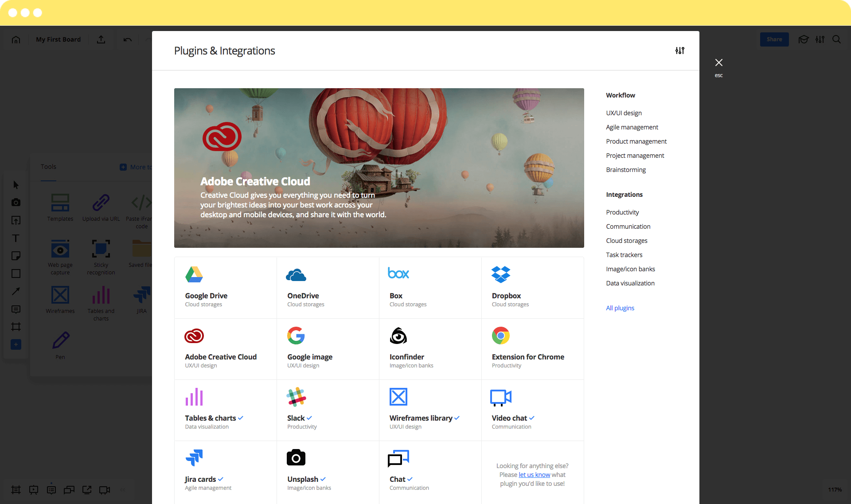Select the Iconfinder plugin icon
The width and height of the screenshot is (851, 504).
398,336
